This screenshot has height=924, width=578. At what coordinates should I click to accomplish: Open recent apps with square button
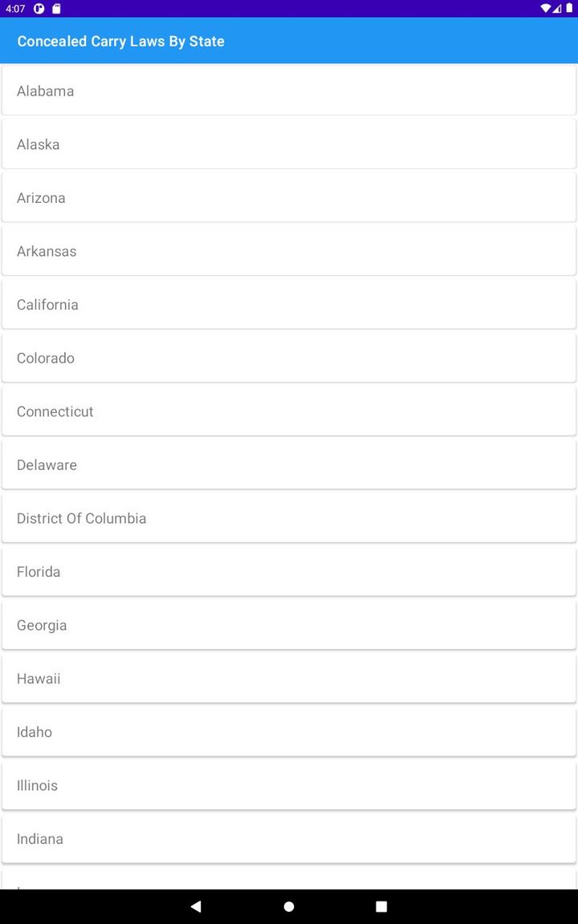381,906
